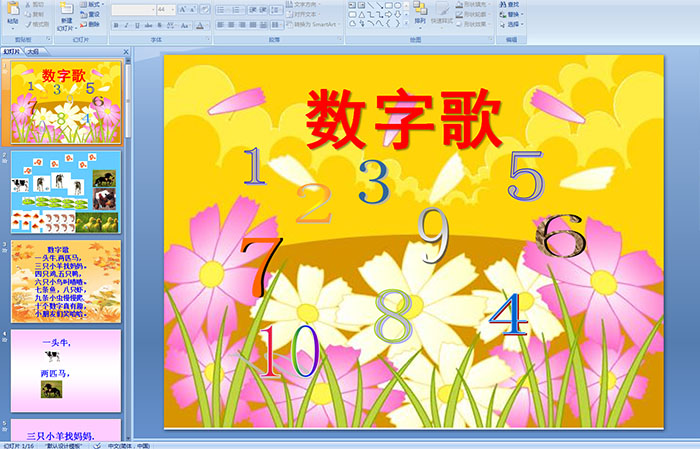Open the Clipboard group dialog launcher
The width and height of the screenshot is (700, 449).
pyautogui.click(x=49, y=40)
